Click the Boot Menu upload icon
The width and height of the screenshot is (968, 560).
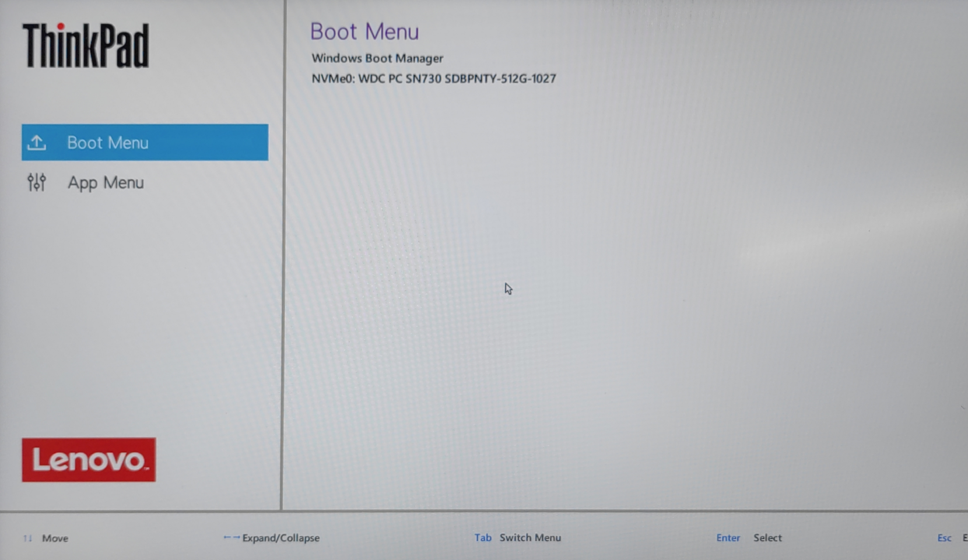pos(37,142)
